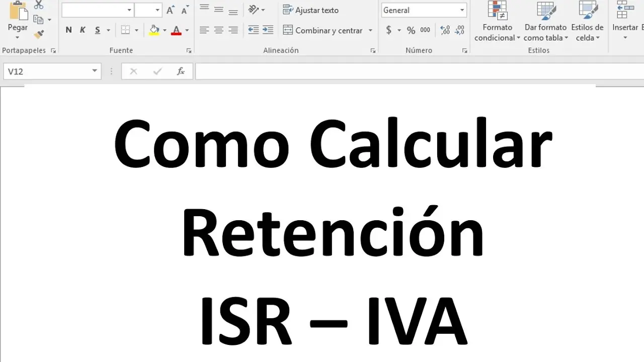This screenshot has width=644, height=362.
Task: Click the Copy icon
Action: pyautogui.click(x=38, y=20)
